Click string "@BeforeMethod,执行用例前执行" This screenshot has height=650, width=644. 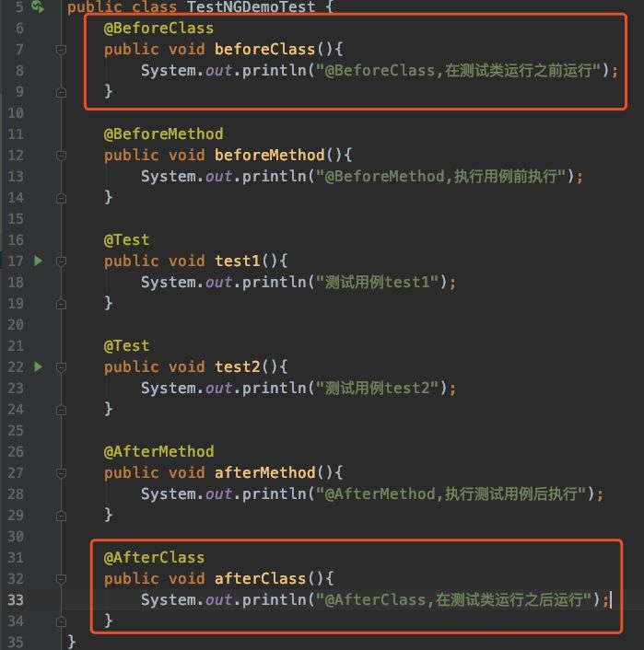tap(440, 177)
